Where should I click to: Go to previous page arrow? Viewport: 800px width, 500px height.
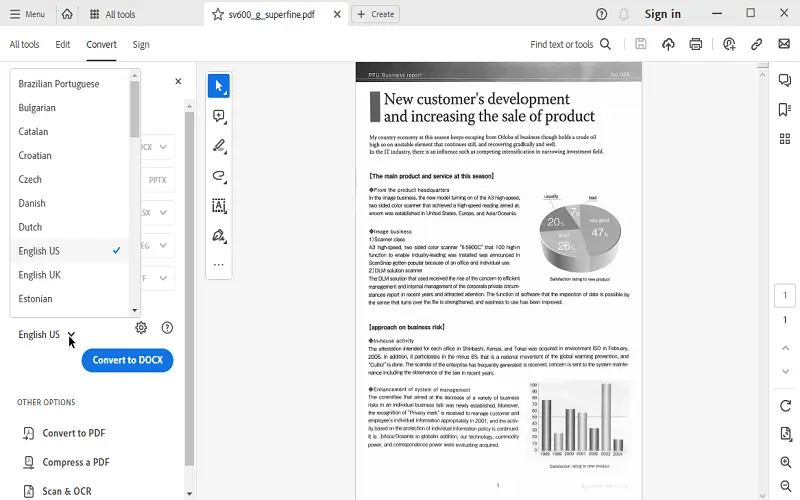pos(785,348)
